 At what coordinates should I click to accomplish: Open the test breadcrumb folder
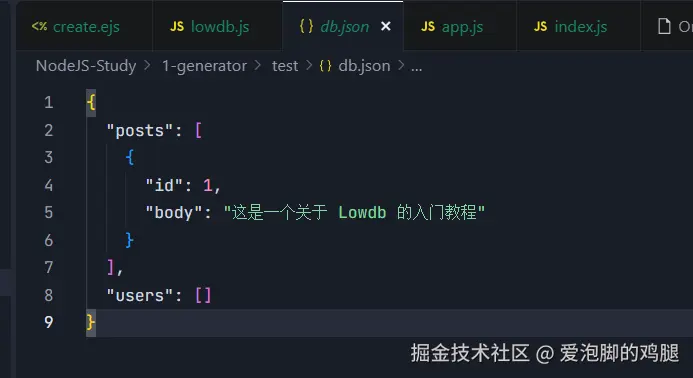coord(285,66)
